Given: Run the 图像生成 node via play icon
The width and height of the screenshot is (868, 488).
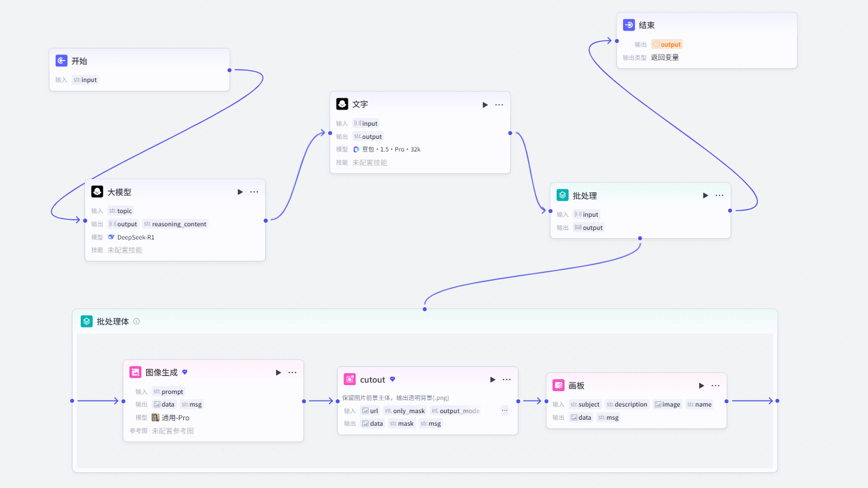Looking at the screenshot, I should (278, 372).
